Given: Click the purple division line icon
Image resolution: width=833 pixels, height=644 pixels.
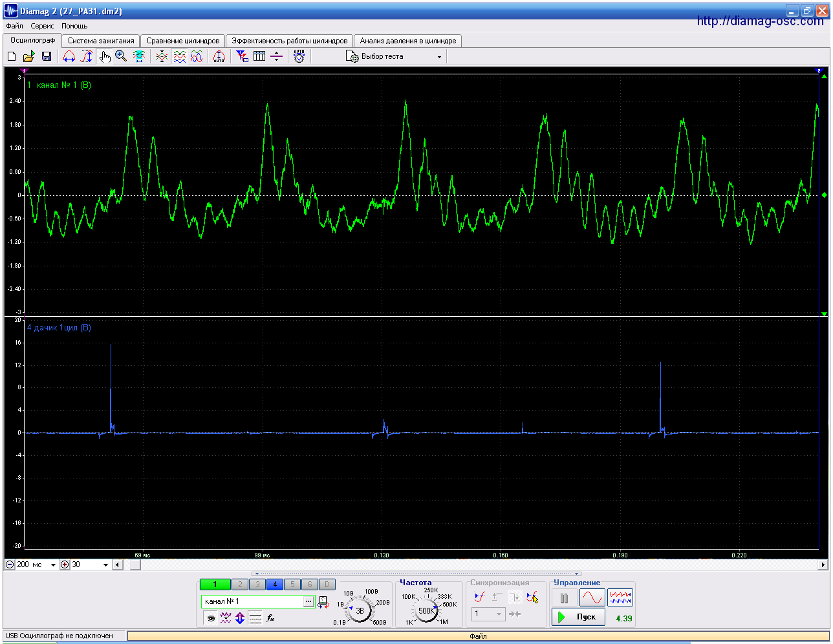Looking at the screenshot, I should point(276,56).
